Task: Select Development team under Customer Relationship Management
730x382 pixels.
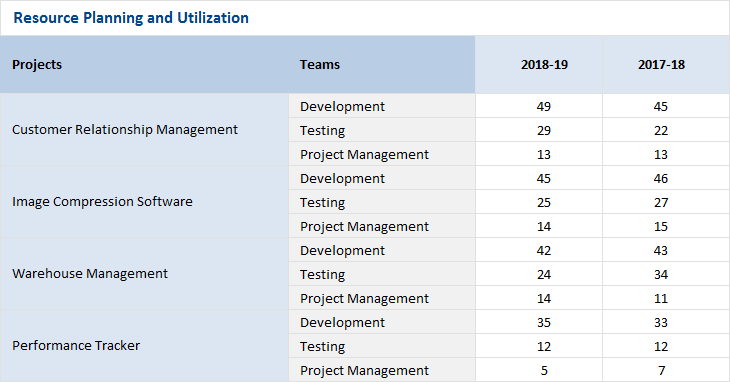Action: pos(382,106)
